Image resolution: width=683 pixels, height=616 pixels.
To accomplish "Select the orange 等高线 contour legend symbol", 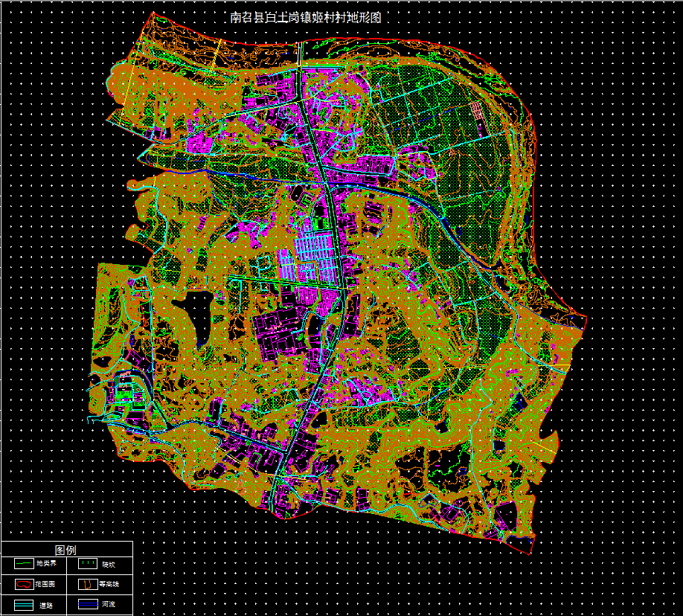I will 88,584.
